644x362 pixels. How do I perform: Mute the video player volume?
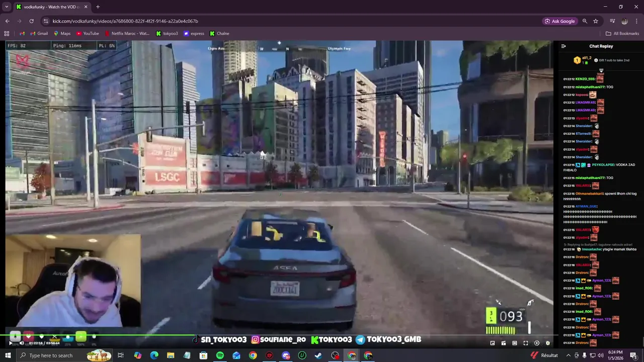pos(22,343)
